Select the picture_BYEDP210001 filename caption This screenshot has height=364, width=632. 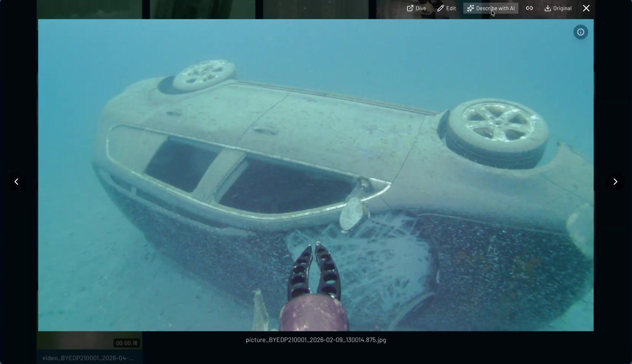click(x=316, y=340)
